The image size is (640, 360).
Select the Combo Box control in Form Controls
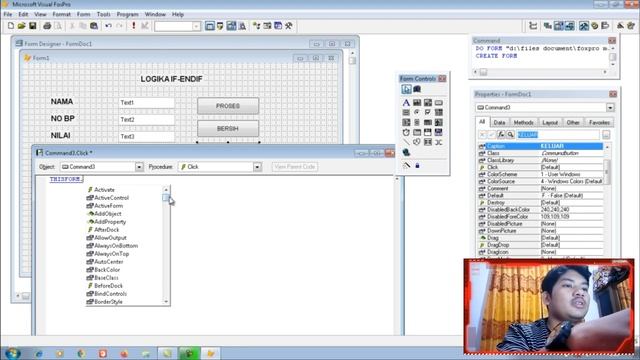(x=438, y=112)
